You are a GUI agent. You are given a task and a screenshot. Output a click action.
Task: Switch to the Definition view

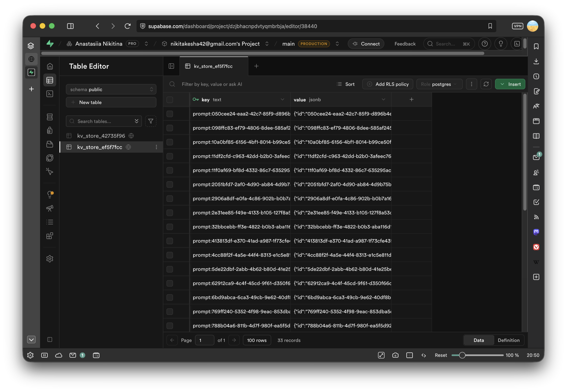coord(509,340)
